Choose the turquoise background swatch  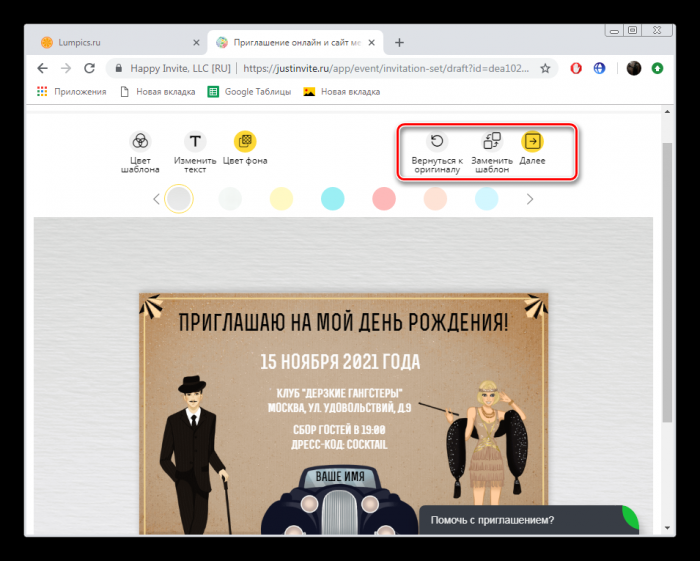[333, 199]
